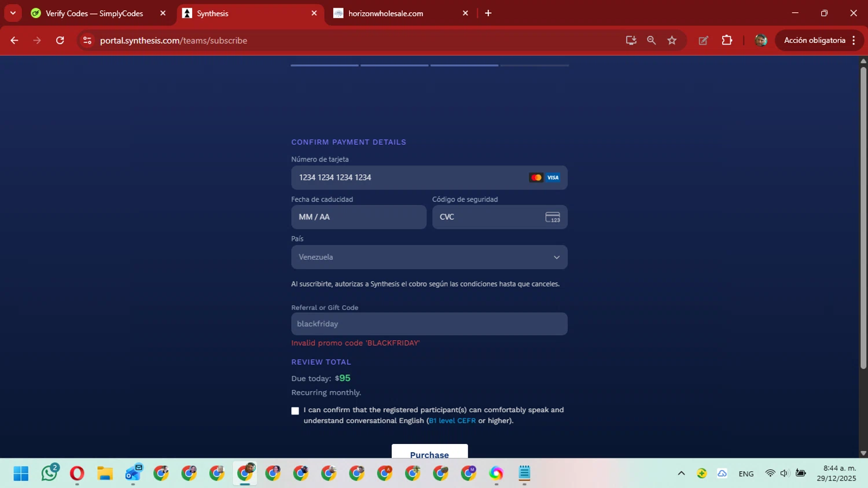Click the $95 due today amount
The width and height of the screenshot is (868, 488).
point(343,378)
